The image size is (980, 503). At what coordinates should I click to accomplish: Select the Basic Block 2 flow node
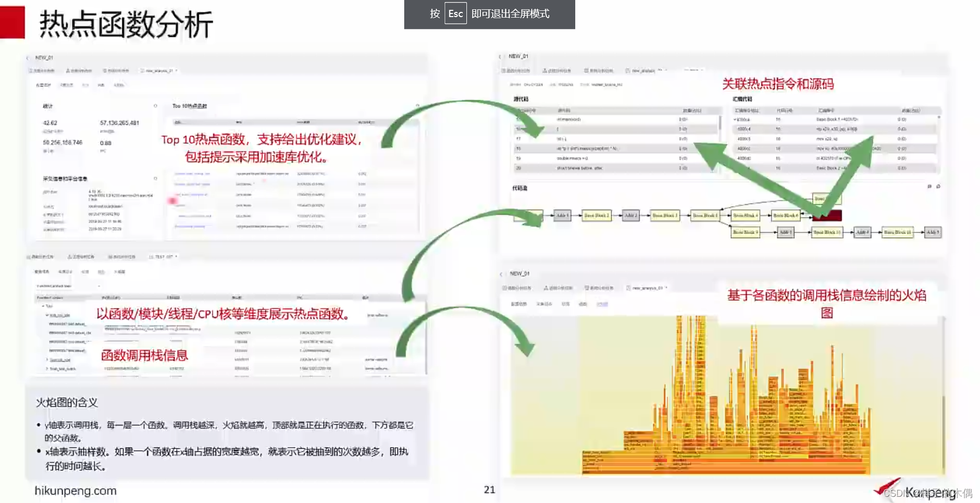pos(596,215)
